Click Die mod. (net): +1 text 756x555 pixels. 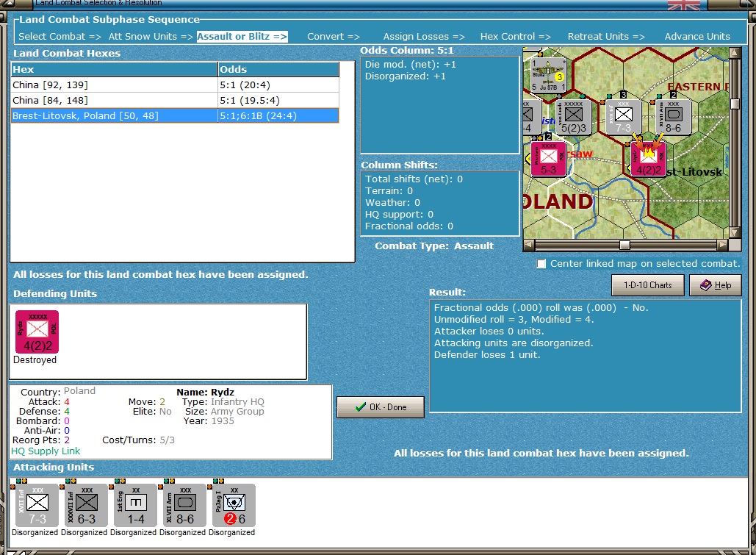tap(410, 65)
